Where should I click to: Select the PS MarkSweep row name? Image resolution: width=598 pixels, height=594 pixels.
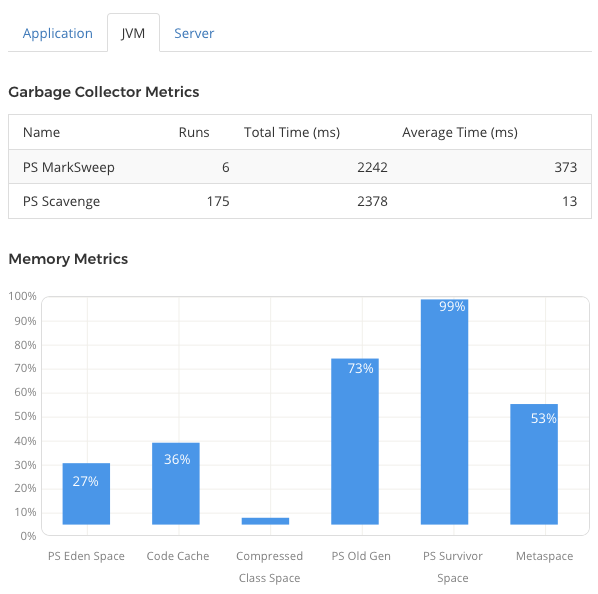tap(69, 167)
